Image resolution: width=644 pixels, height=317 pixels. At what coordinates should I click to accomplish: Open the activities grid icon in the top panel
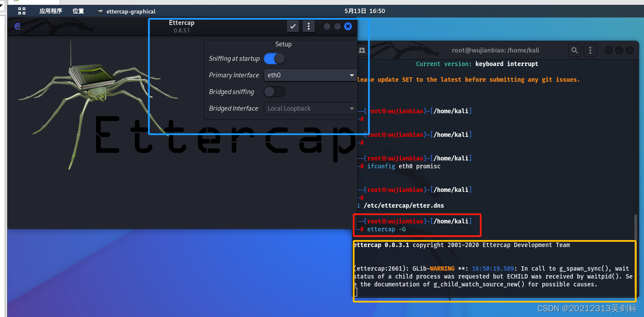pos(22,11)
